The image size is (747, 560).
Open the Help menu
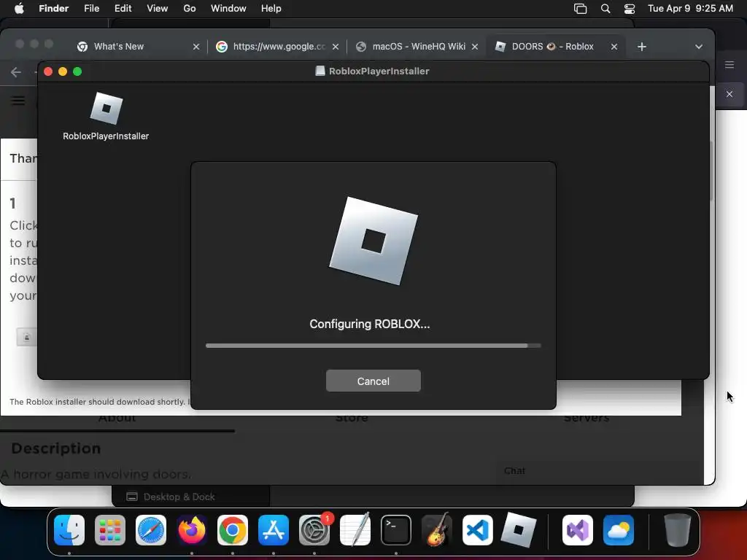coord(271,8)
